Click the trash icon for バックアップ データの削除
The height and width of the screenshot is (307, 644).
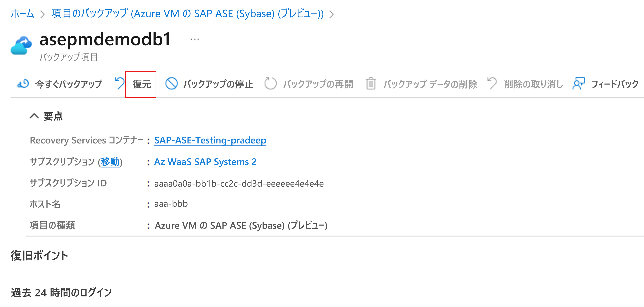371,84
